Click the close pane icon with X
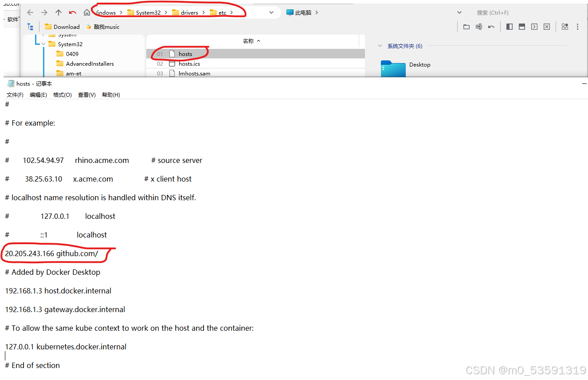The width and height of the screenshot is (588, 380). [x=547, y=27]
